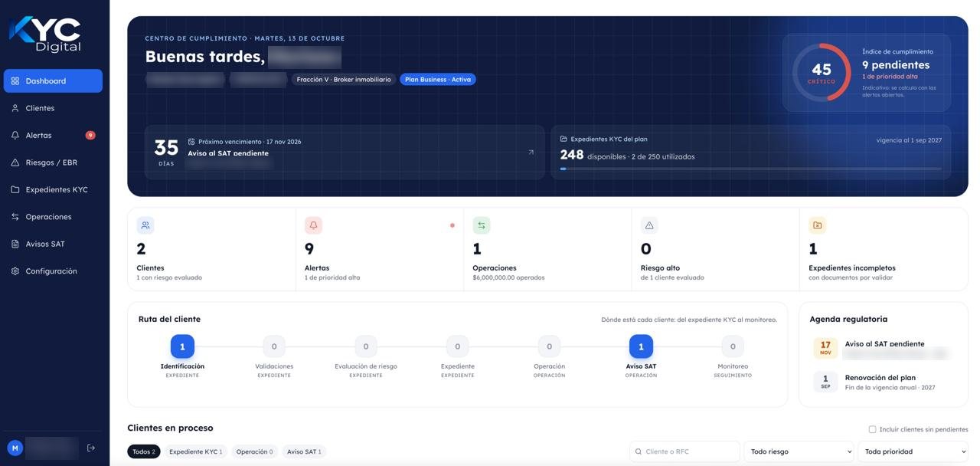
Task: Open Expedientes KYC in sidebar
Action: pos(53,189)
